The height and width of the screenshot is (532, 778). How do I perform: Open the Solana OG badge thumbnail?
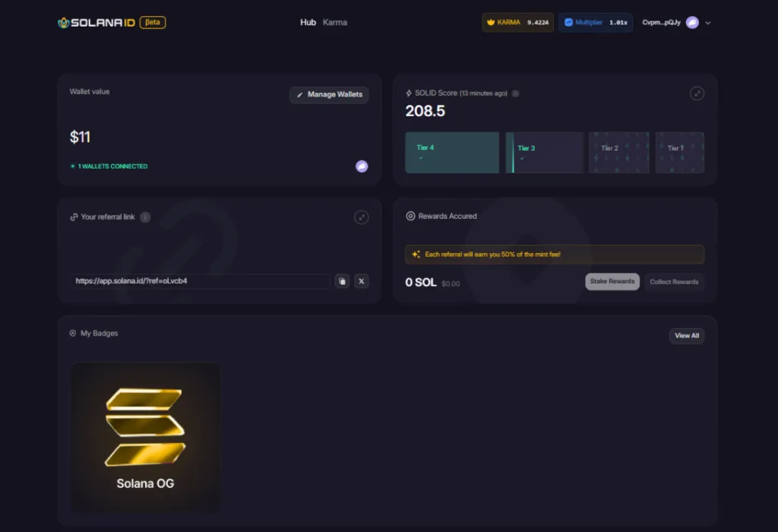[145, 437]
